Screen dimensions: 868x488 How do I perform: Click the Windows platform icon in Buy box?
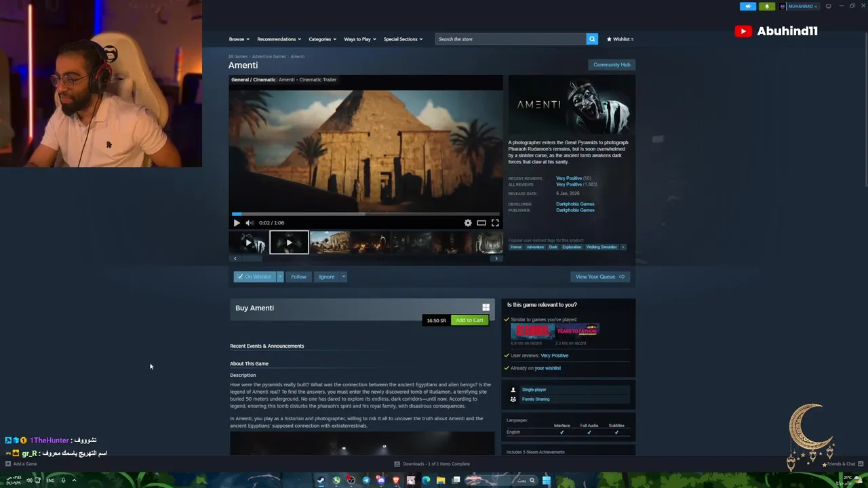click(x=486, y=308)
